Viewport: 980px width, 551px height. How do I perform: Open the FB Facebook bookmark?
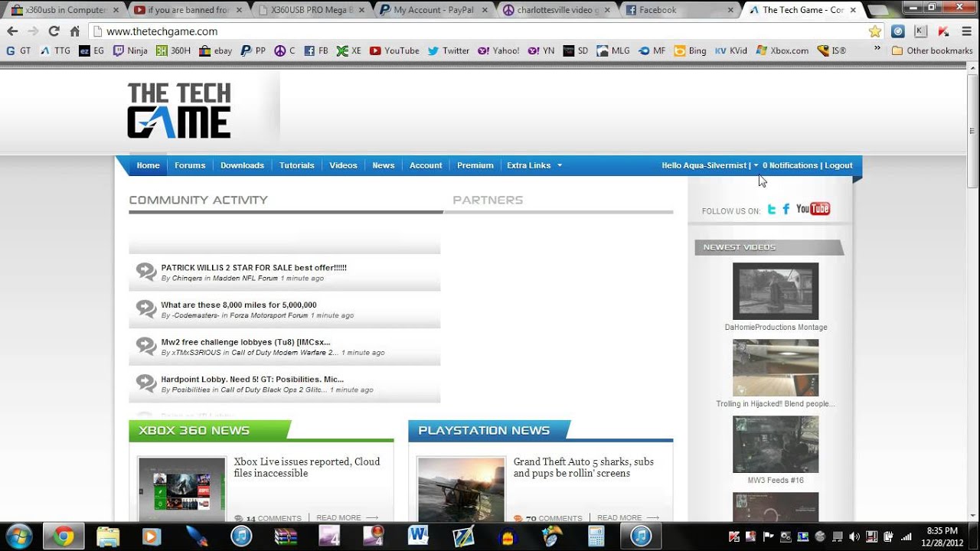315,51
